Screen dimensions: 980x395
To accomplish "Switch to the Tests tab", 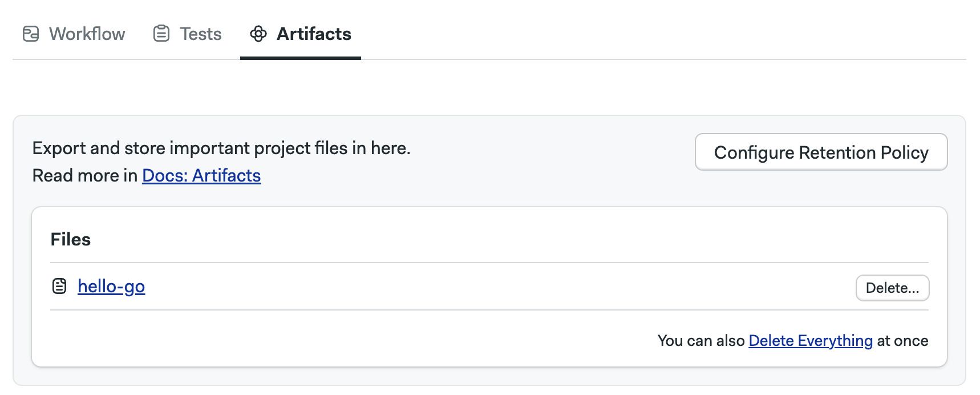I will tap(187, 34).
